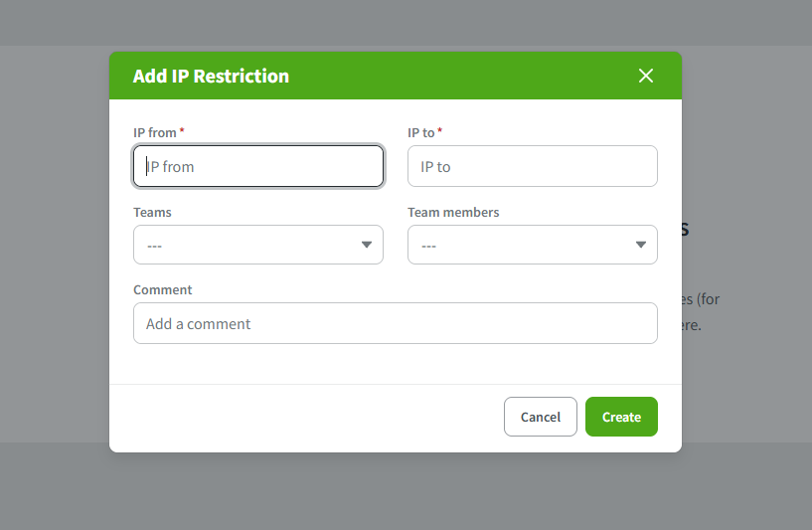Click the IP to label
This screenshot has height=530, width=812.
pos(421,132)
